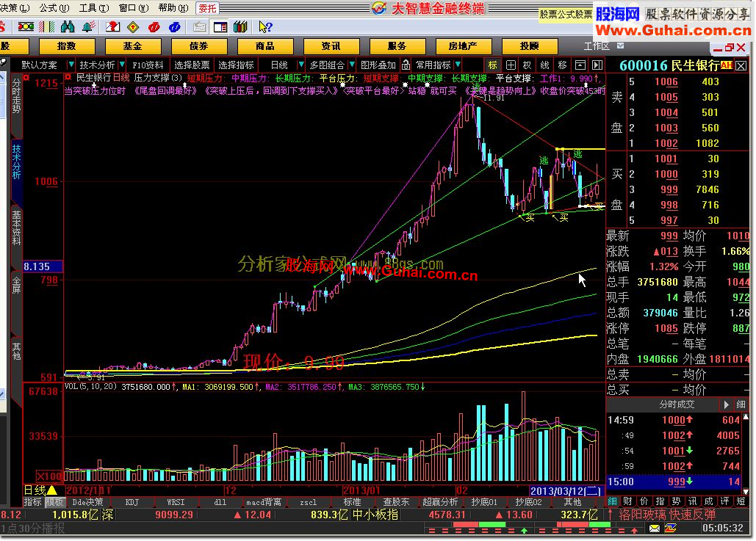This screenshot has height=541, width=756.
Task: Click the 工作区 workspace dropdown arrow
Action: point(620,46)
